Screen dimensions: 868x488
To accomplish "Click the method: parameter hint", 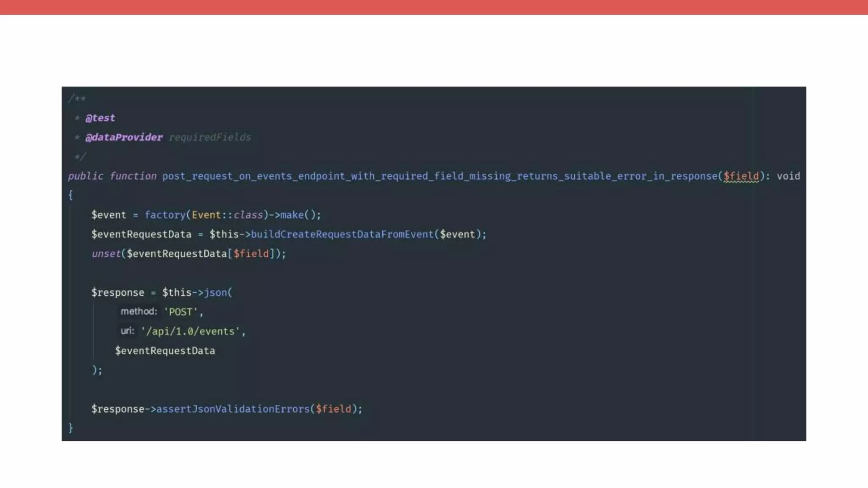I will click(x=139, y=311).
